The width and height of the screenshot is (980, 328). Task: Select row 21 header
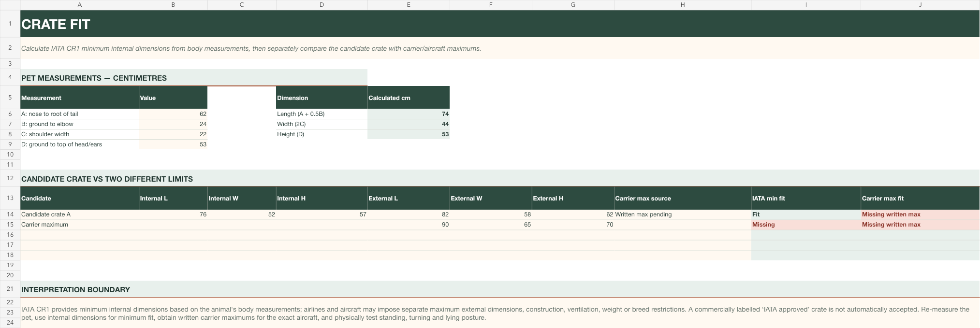pyautogui.click(x=10, y=289)
